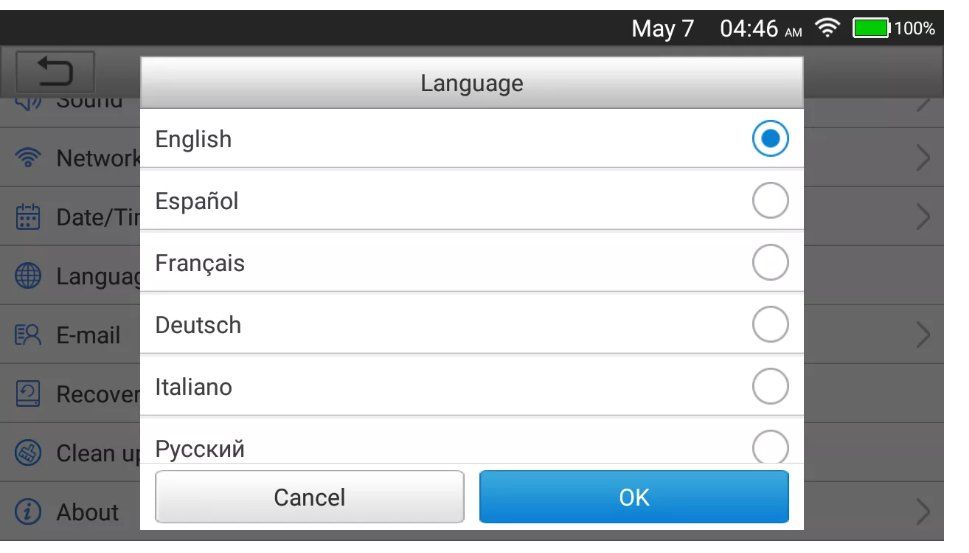Click the E-mail settings icon
Screen dimensions: 969x553
[29, 336]
